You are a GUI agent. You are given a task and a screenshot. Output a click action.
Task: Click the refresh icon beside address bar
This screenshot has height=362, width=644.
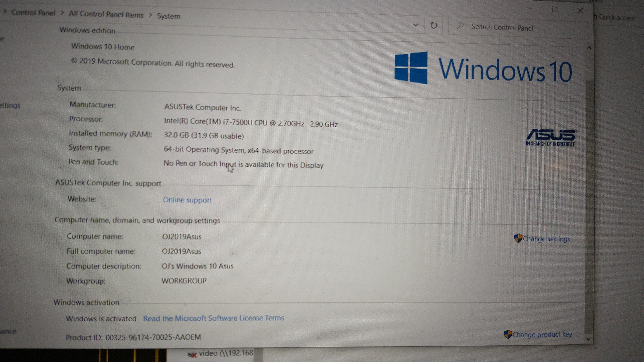434,25
